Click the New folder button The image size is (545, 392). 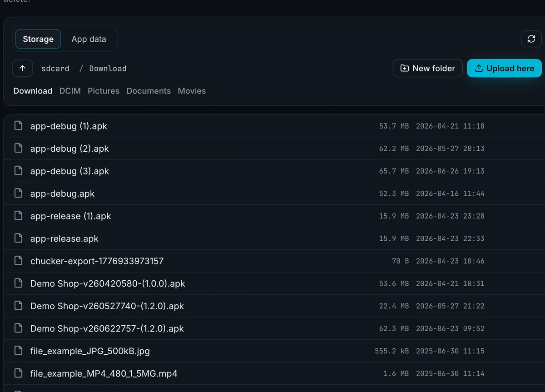[427, 68]
